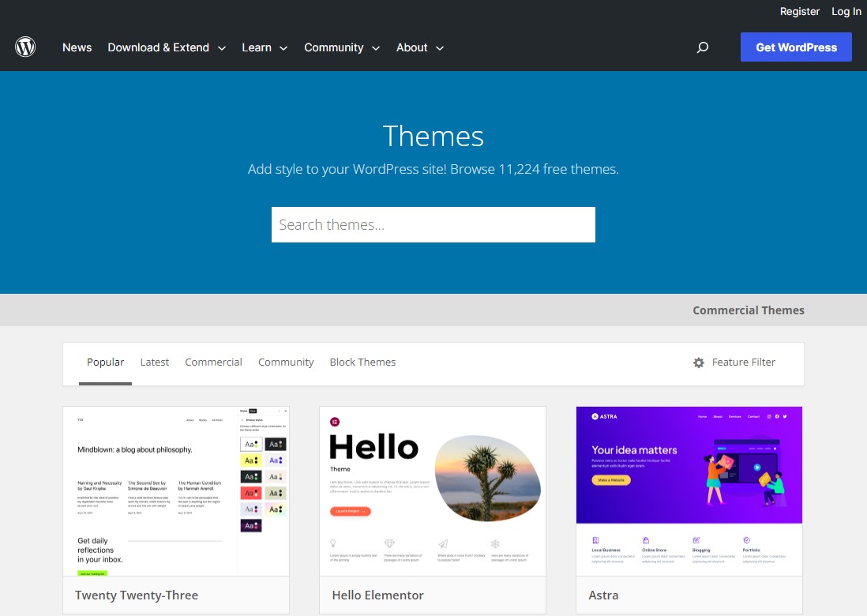Viewport: 867px width, 616px height.
Task: Open Download & Extend in navigation
Action: 158,47
